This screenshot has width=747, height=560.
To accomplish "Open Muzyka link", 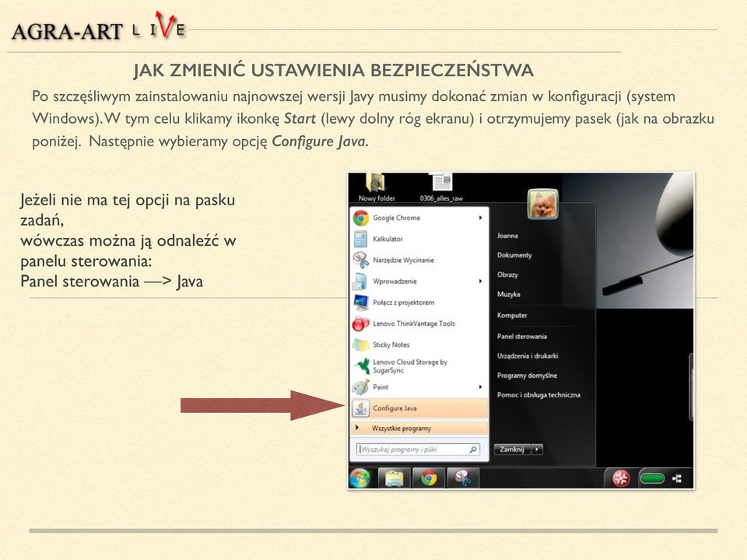I will [508, 294].
